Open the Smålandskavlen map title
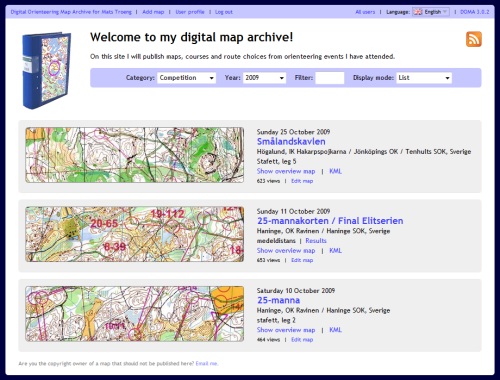The height and width of the screenshot is (380, 500). tap(291, 141)
